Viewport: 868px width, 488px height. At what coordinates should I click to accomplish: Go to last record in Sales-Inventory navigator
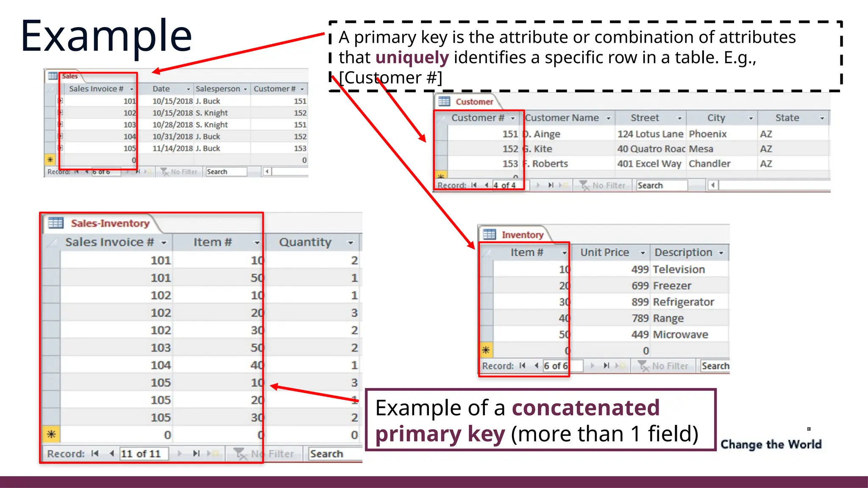point(196,454)
